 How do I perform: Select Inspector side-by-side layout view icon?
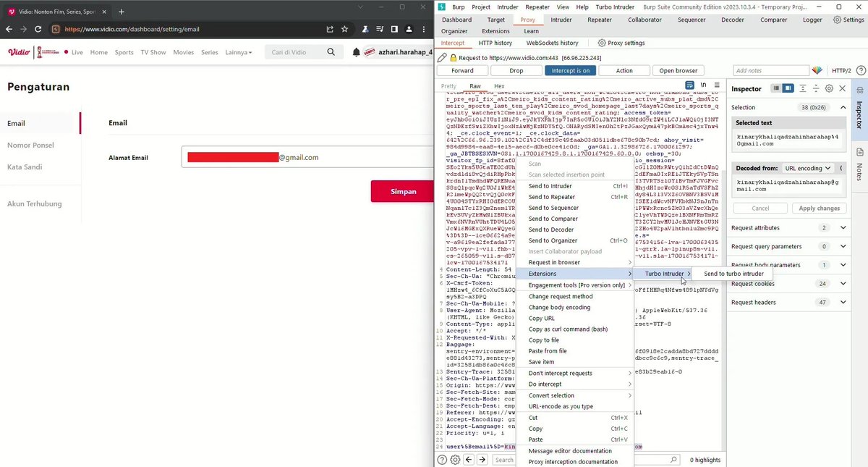click(x=788, y=88)
